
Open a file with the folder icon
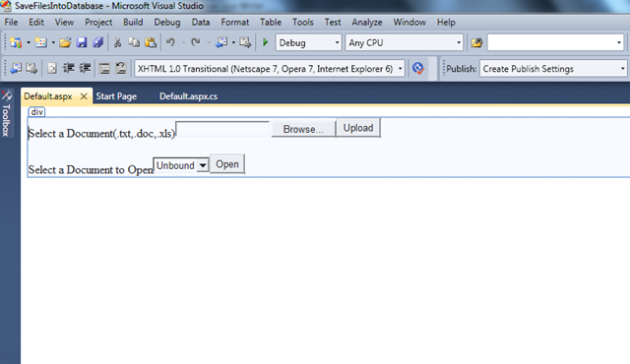(65, 42)
